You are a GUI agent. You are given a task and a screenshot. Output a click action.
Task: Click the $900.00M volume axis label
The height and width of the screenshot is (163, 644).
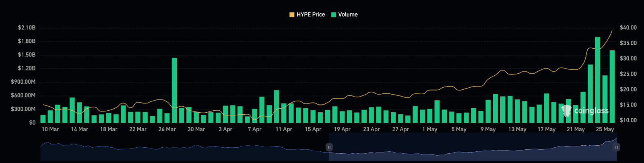tap(23, 82)
